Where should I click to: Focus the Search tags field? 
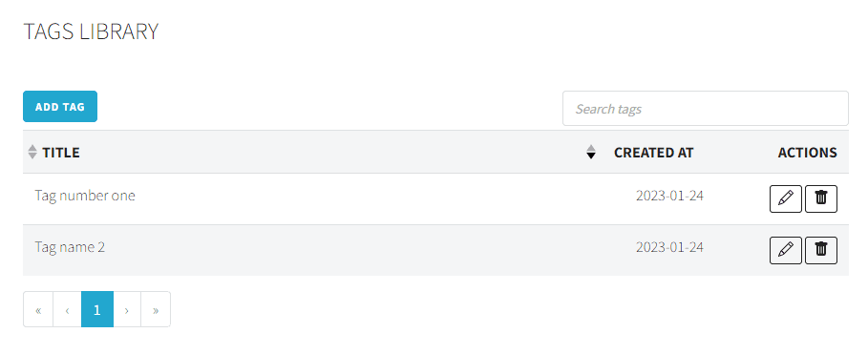[x=706, y=109]
